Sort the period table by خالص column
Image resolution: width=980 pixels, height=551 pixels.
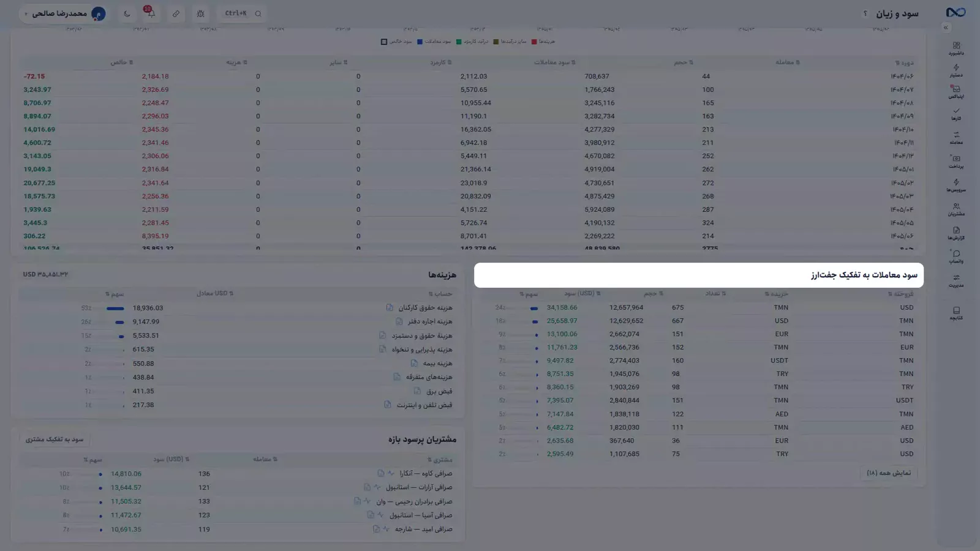(121, 62)
